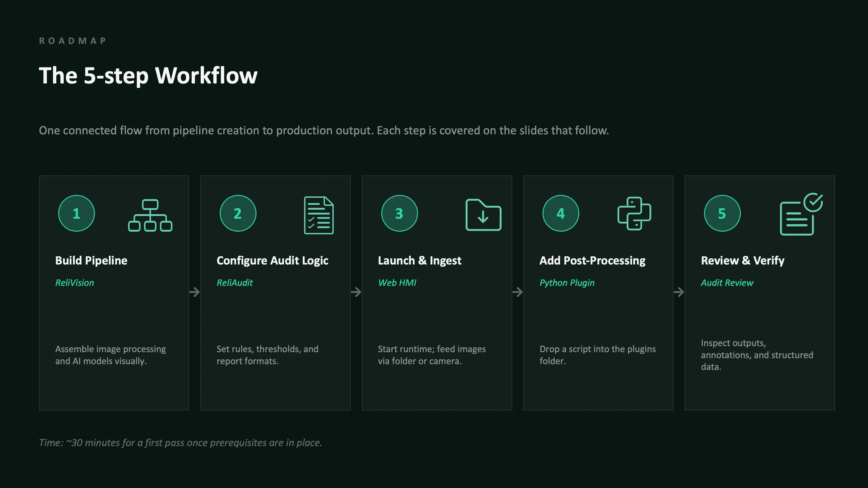Click the subtitle starting 'One connected flow'
The width and height of the screenshot is (868, 488).
[324, 130]
